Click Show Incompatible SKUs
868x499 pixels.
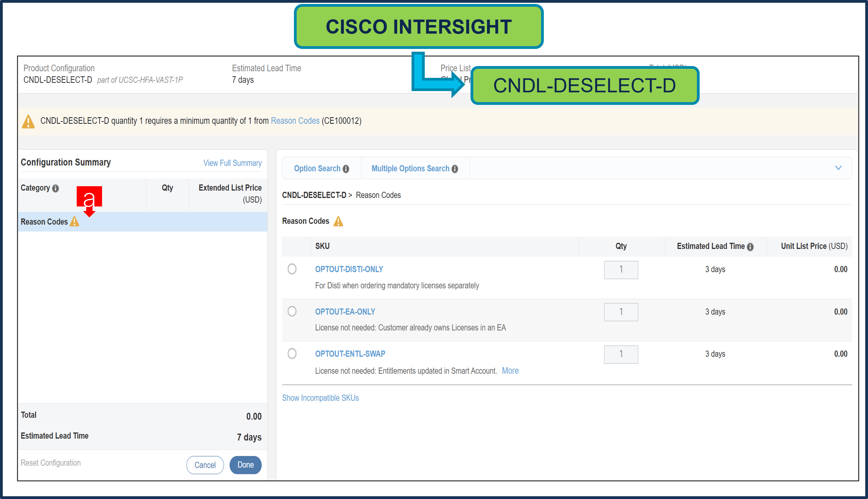point(320,397)
